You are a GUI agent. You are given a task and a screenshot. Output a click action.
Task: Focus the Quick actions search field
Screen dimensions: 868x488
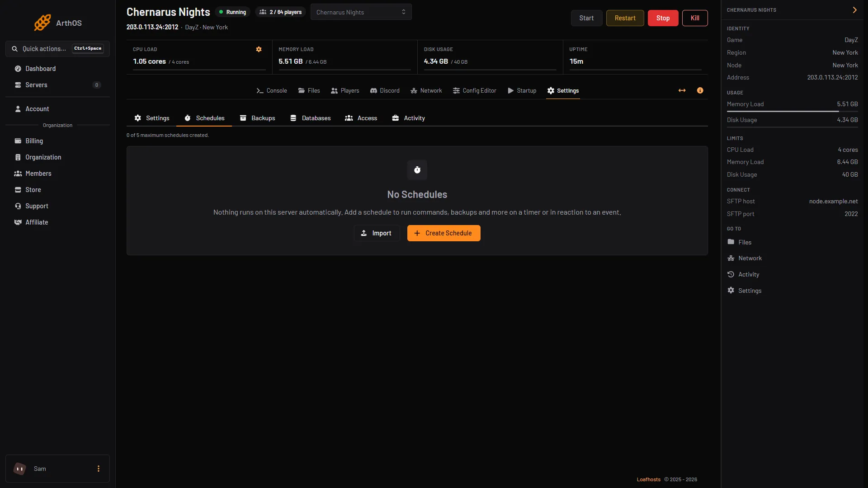(57, 49)
